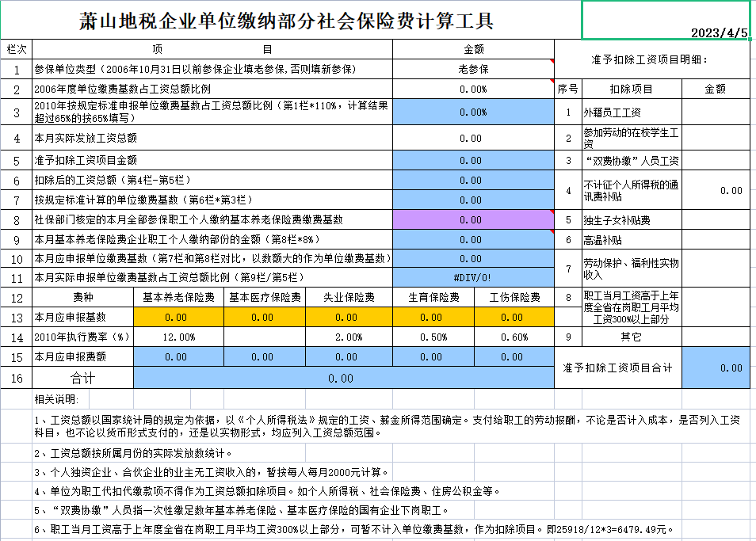Select the 外籍员工工资 deduction item
The height and width of the screenshot is (541, 756).
(x=632, y=112)
